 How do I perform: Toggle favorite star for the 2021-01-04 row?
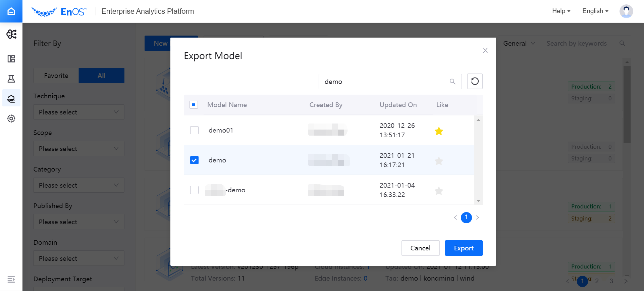[439, 191]
